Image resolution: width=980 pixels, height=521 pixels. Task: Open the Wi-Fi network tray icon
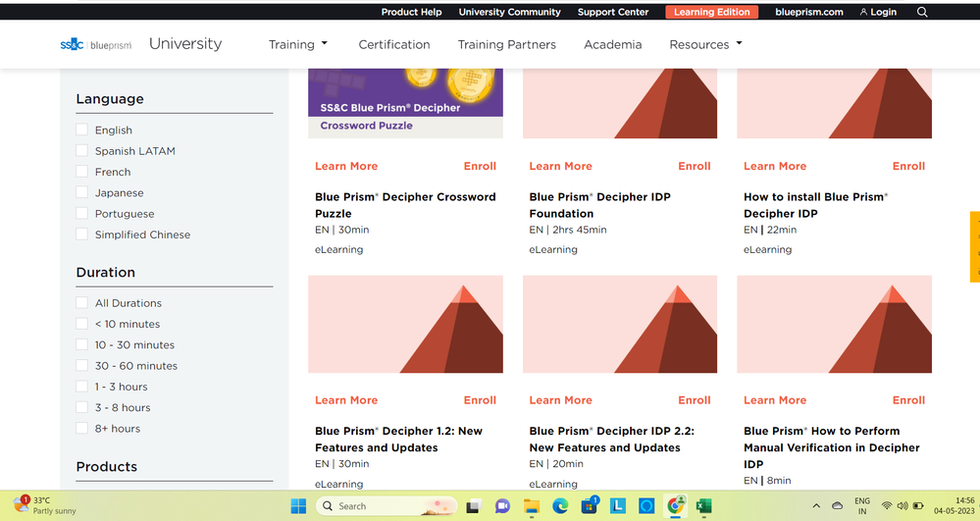point(886,506)
